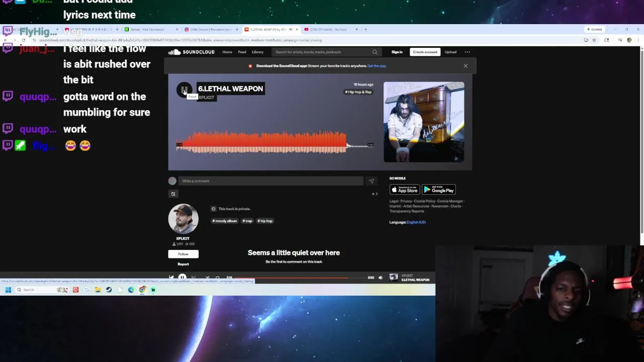Click the browser address bar URL
The width and height of the screenshot is (644, 362).
coord(181,40)
